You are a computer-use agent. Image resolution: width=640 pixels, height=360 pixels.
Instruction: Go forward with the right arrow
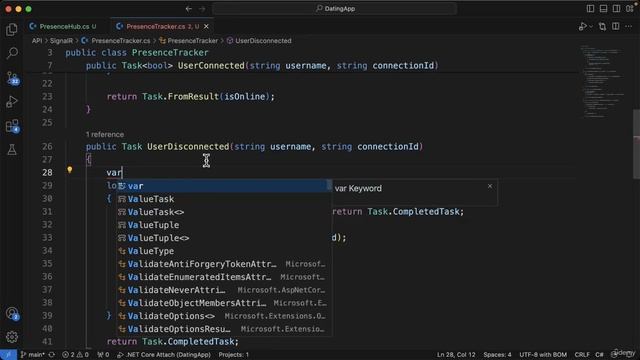tap(202, 9)
